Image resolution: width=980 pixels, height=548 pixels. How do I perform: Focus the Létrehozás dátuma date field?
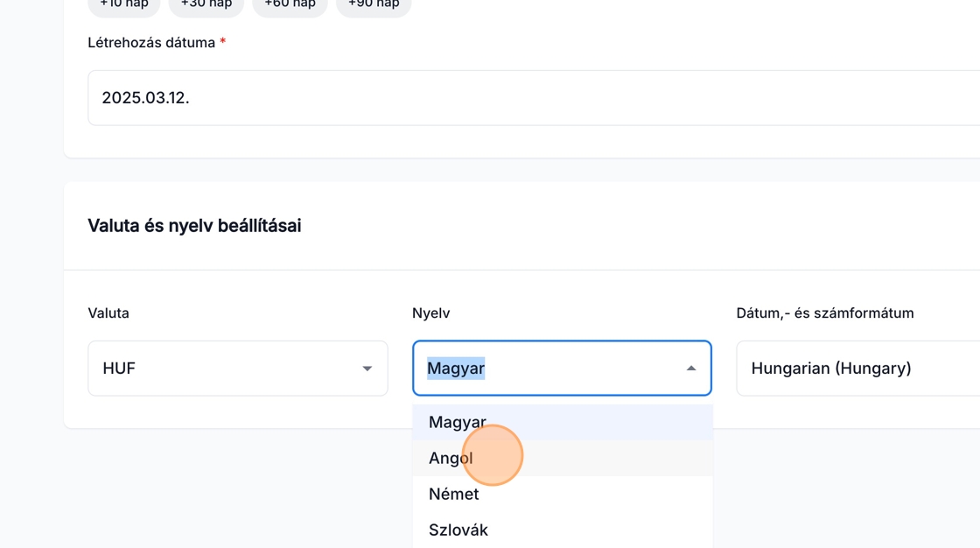pyautogui.click(x=525, y=98)
